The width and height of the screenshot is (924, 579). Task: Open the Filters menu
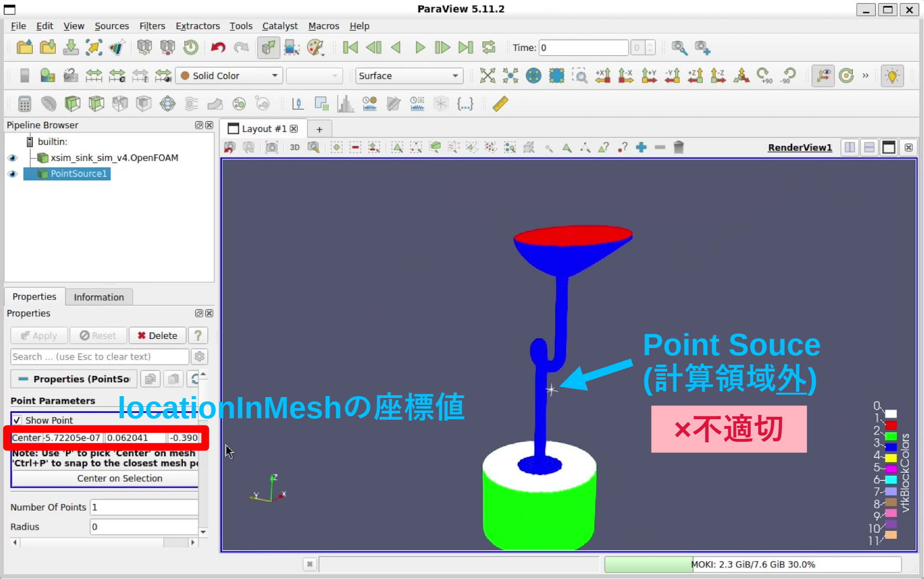(x=152, y=26)
